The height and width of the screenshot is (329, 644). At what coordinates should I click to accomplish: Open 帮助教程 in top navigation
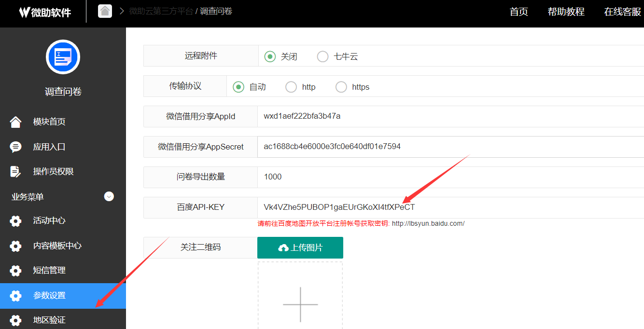tap(566, 12)
